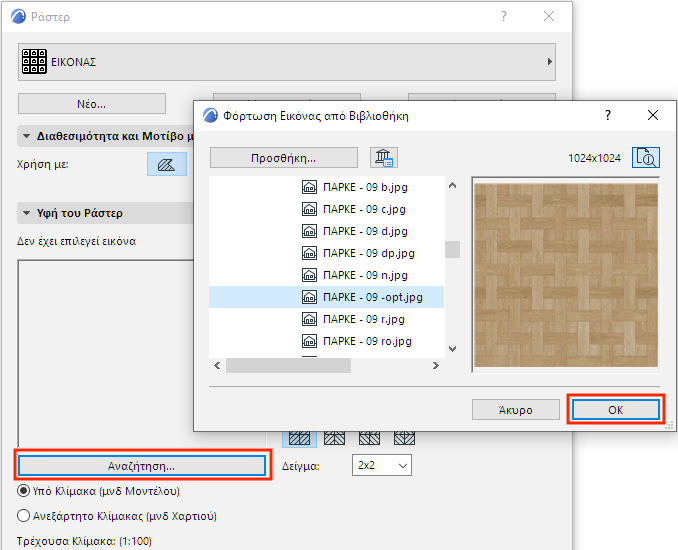Screen dimensions: 678x550
Task: Click the parquet texture preview image
Action: click(566, 275)
